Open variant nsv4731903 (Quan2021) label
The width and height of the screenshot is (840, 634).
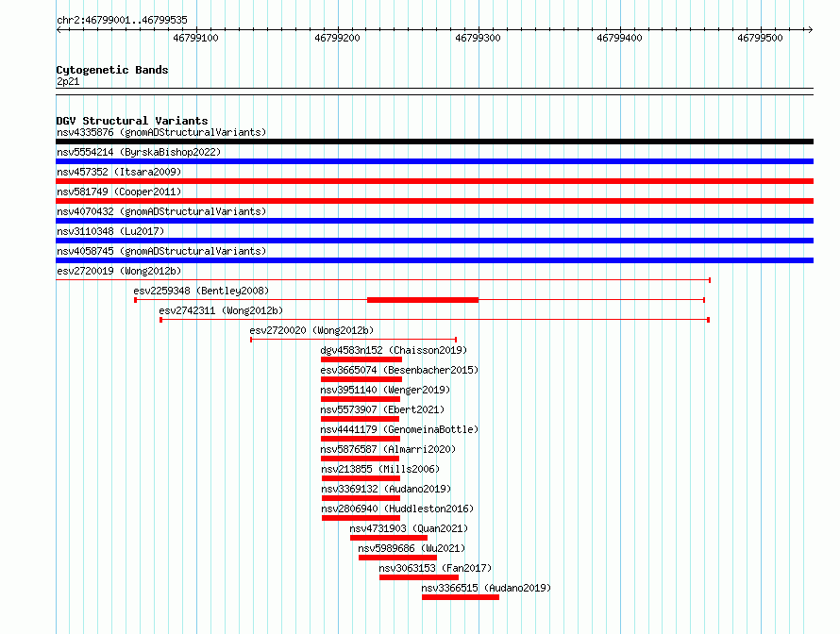[409, 528]
